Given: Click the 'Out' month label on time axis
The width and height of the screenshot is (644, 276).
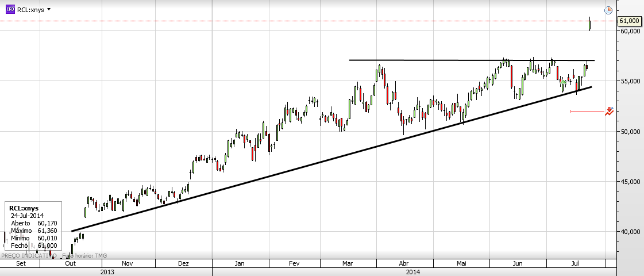Looking at the screenshot, I should [x=71, y=263].
